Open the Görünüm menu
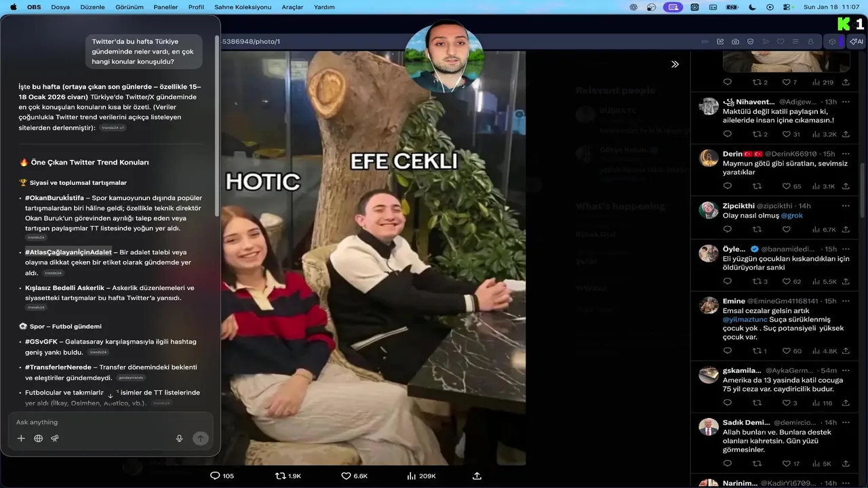Viewport: 868px width, 488px height. pos(129,7)
